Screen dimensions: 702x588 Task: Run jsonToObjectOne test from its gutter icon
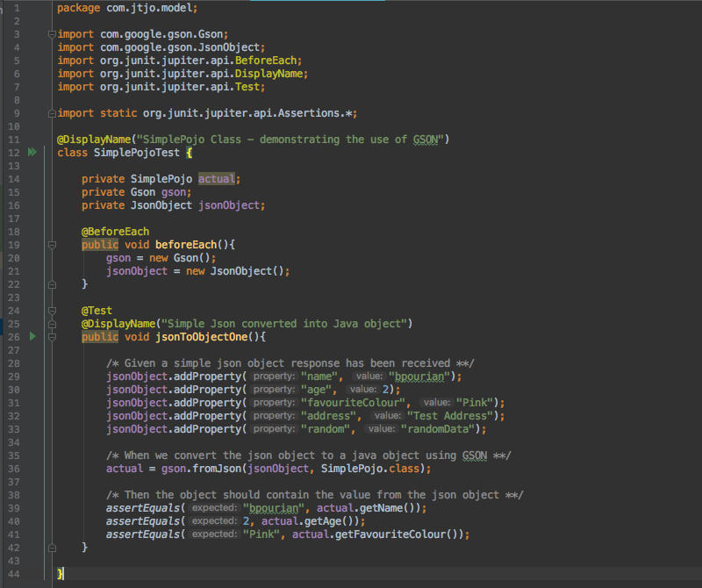click(x=32, y=336)
